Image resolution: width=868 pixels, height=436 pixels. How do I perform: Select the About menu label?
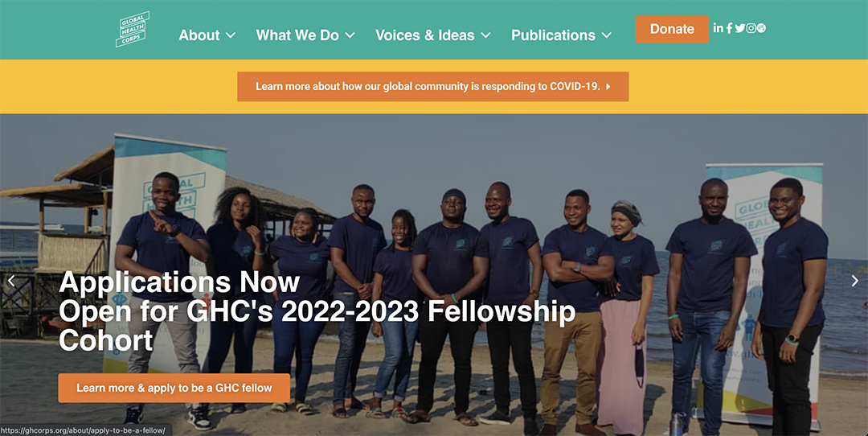(x=199, y=35)
